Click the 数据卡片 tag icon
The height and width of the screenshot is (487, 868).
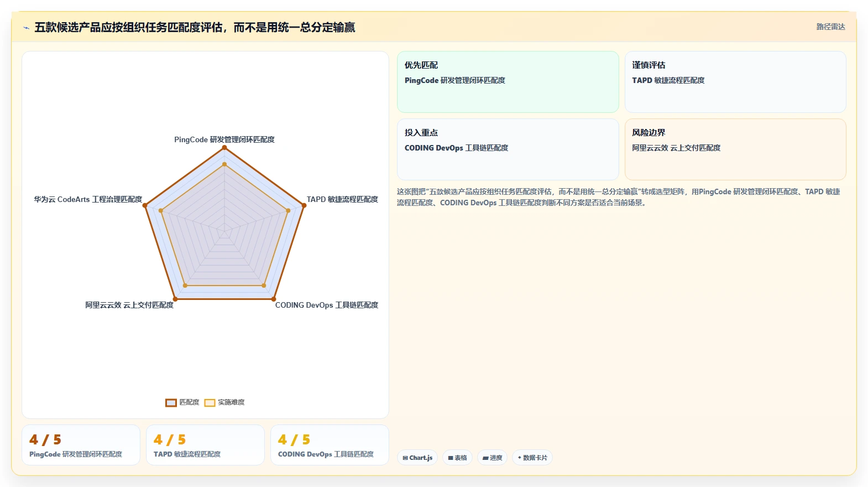(519, 458)
